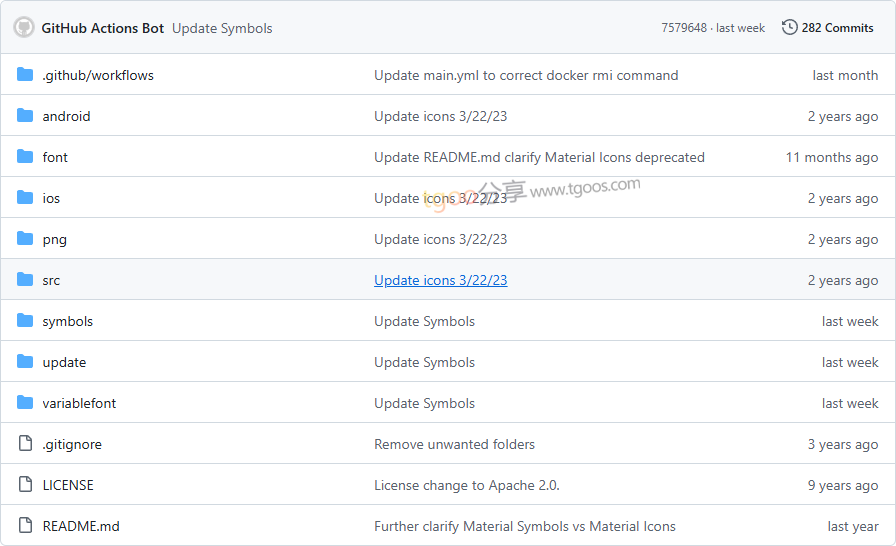Click the GitHub Actions Bot avatar icon
Image resolution: width=896 pixels, height=546 pixels.
pos(24,27)
